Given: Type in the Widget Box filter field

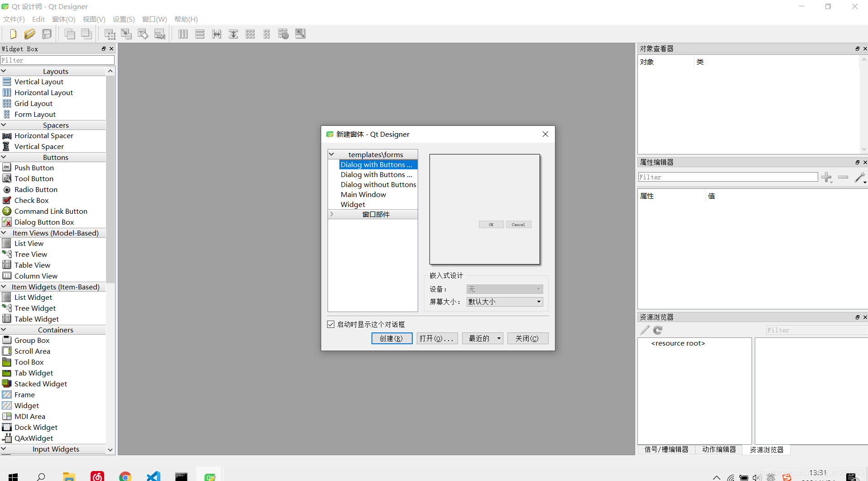Looking at the screenshot, I should pos(57,60).
